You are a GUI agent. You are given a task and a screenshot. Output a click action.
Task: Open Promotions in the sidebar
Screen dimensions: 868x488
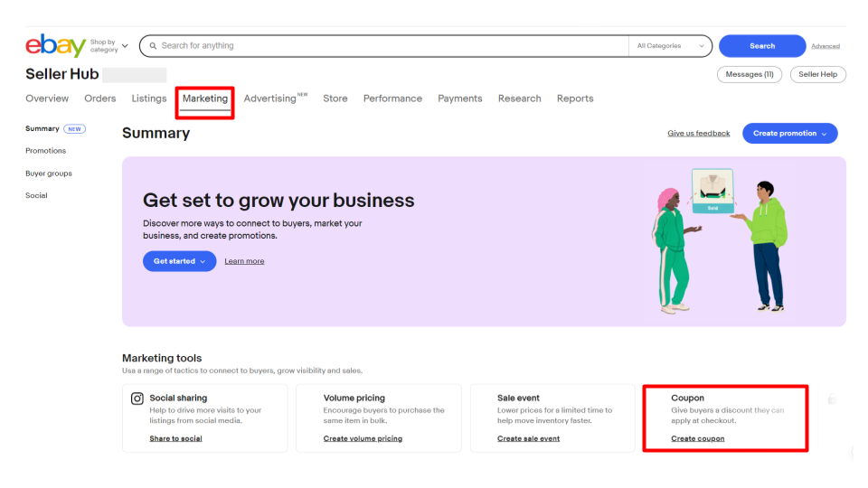pos(45,151)
